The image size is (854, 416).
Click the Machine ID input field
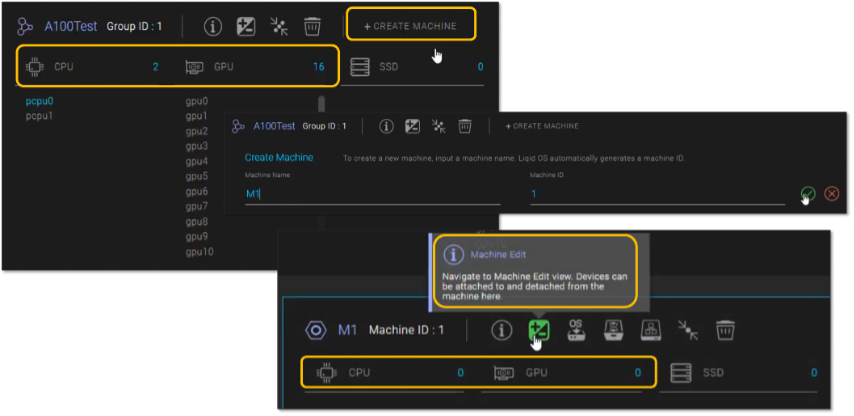pyautogui.click(x=655, y=194)
